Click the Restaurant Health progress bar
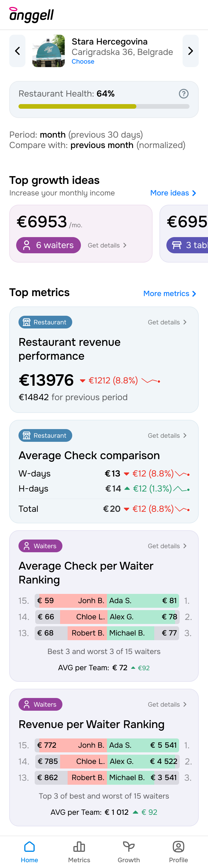This screenshot has width=208, height=868. tap(104, 106)
